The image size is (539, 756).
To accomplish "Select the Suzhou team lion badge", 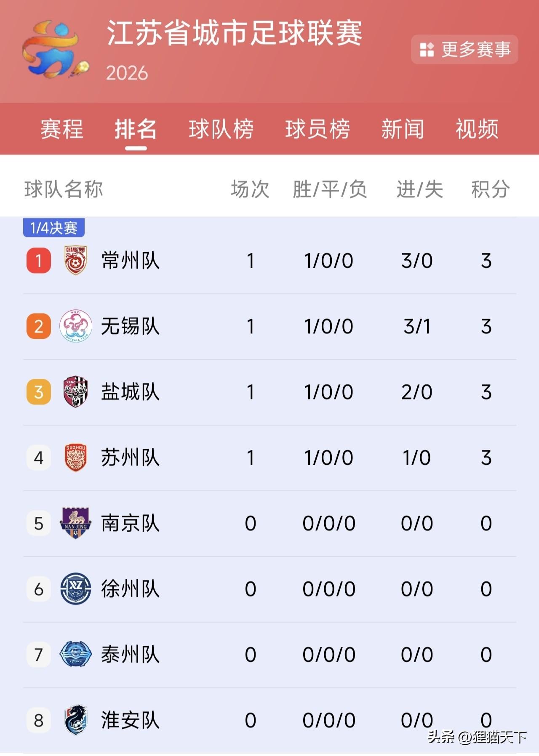I will (x=76, y=458).
